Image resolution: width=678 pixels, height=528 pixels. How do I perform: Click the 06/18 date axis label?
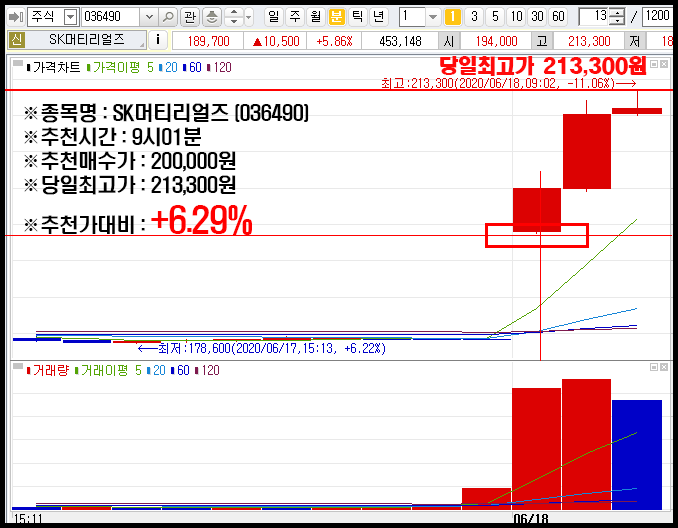coord(531,518)
